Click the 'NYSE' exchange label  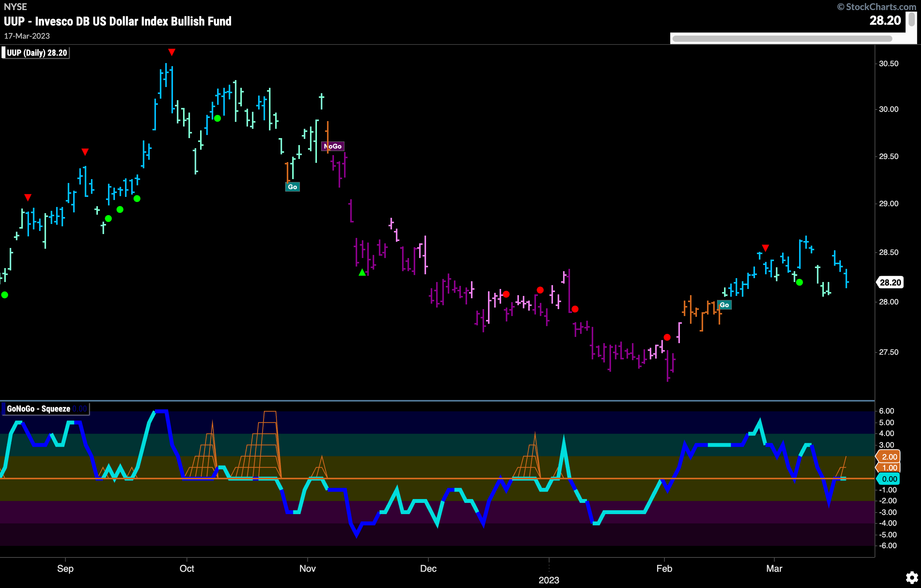[x=15, y=7]
